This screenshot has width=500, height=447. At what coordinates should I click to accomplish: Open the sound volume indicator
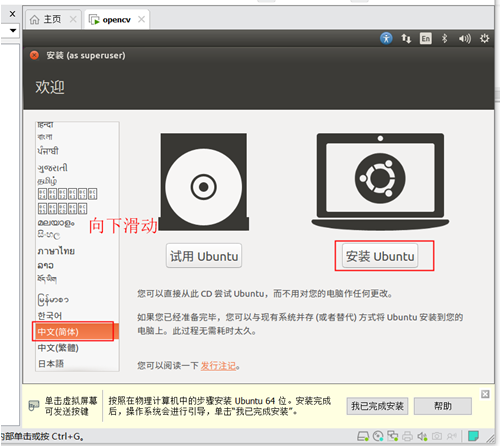click(x=464, y=39)
